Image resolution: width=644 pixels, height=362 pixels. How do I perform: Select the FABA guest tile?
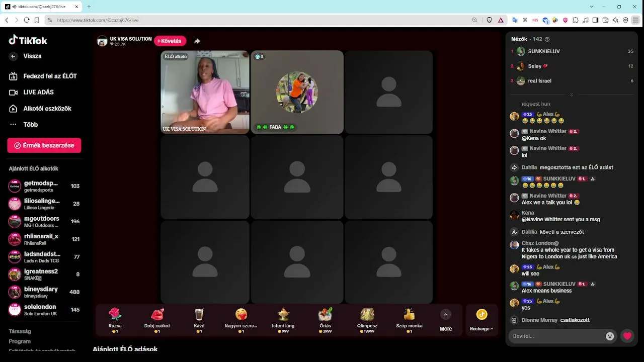(x=297, y=92)
